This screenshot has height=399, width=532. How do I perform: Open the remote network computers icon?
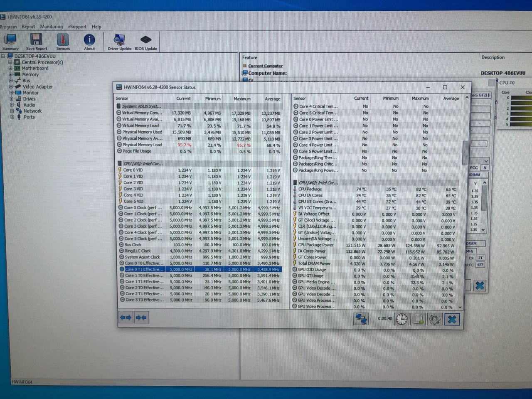361,319
